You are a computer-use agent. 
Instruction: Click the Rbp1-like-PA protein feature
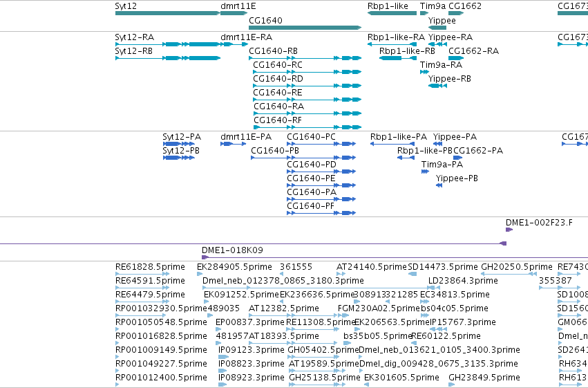392,144
